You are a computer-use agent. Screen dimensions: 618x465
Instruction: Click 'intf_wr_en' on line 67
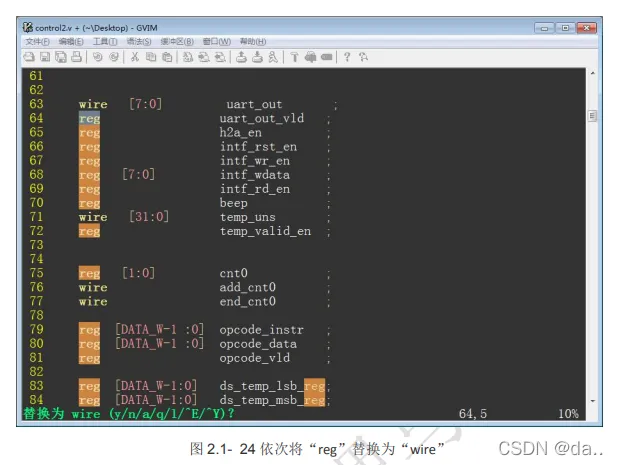click(x=255, y=161)
